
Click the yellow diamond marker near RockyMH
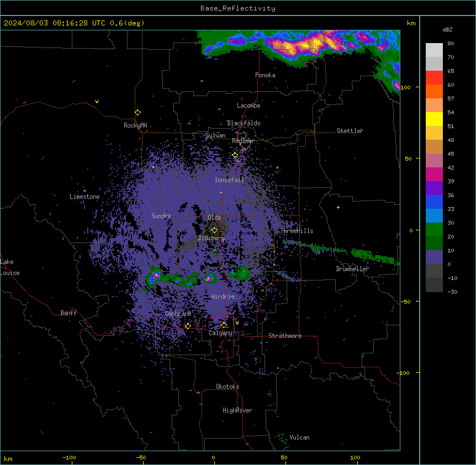tap(138, 113)
